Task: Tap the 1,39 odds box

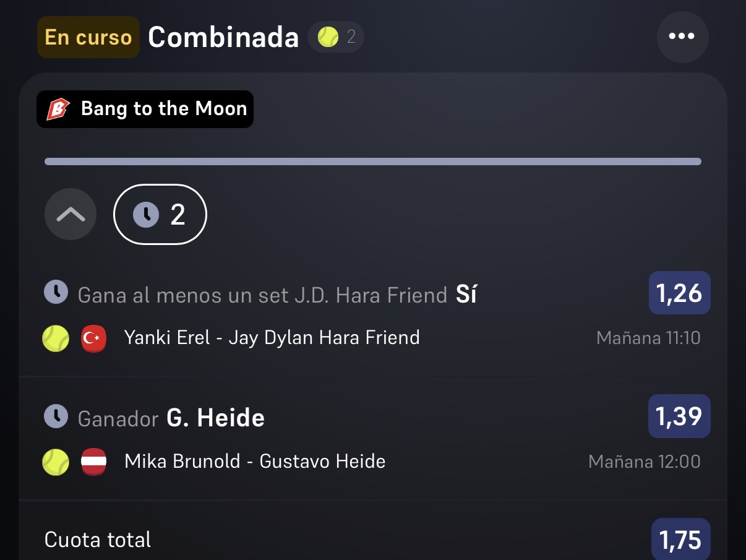Action: coord(679,416)
